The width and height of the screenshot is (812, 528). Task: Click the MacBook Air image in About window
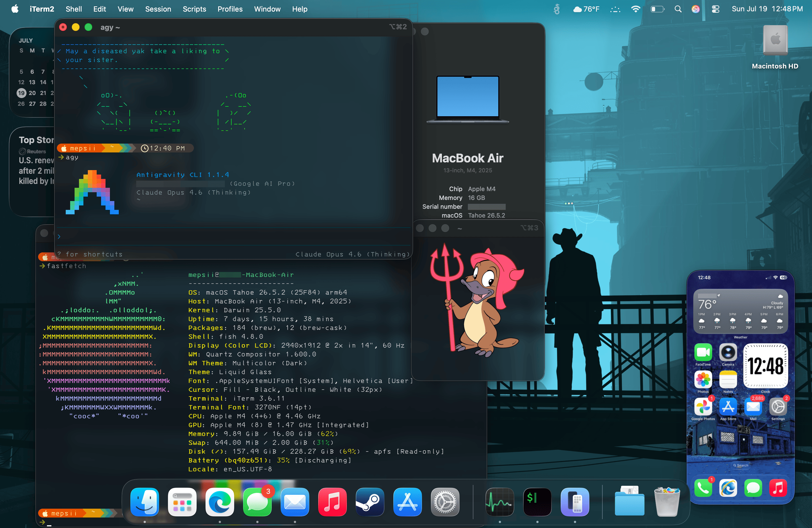(468, 99)
